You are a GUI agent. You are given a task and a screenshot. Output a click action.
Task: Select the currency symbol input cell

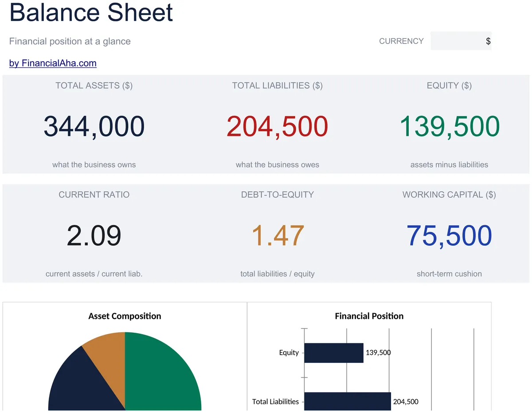461,41
